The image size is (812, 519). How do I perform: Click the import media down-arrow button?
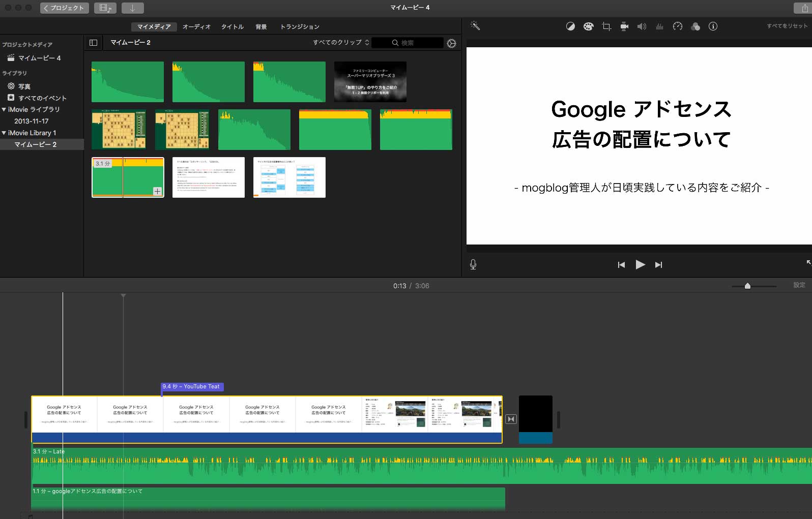click(132, 8)
